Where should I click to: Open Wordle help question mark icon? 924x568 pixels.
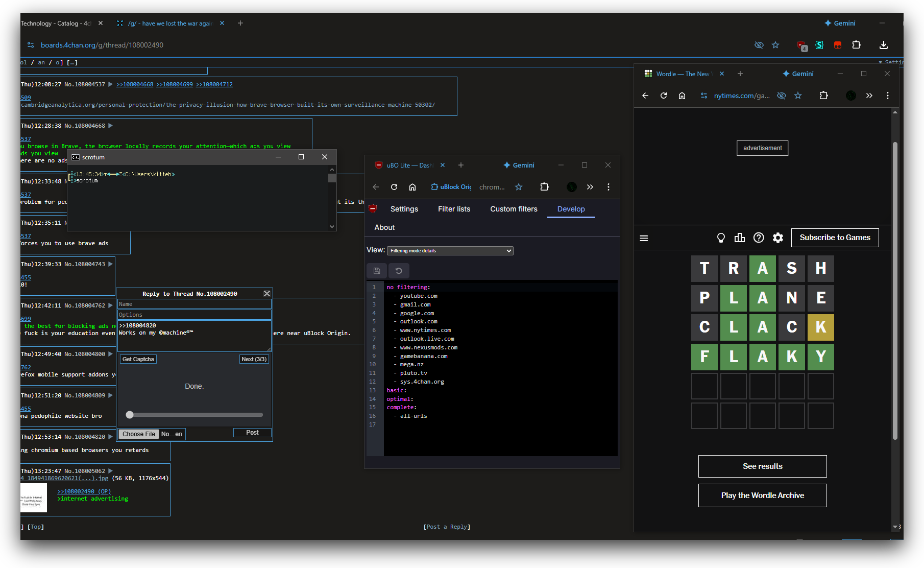[x=759, y=238]
